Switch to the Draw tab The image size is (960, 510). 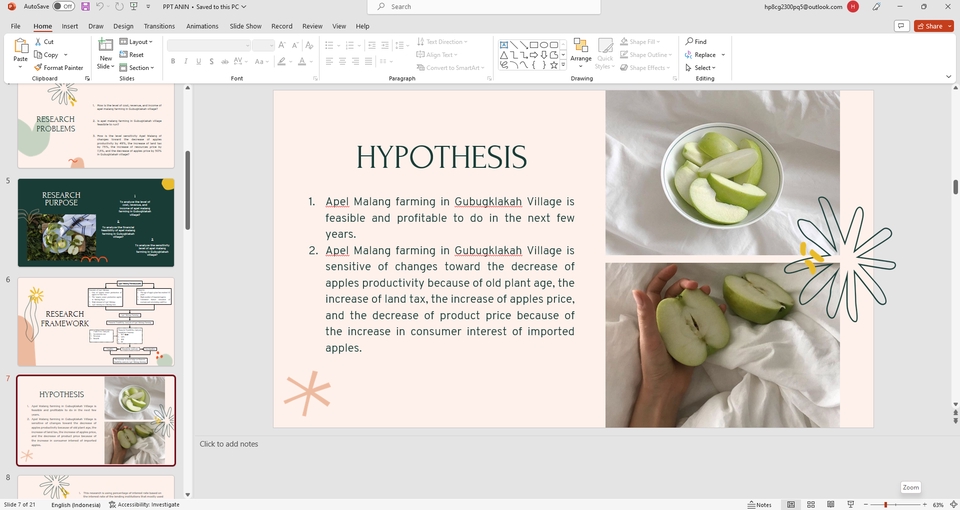coord(96,26)
